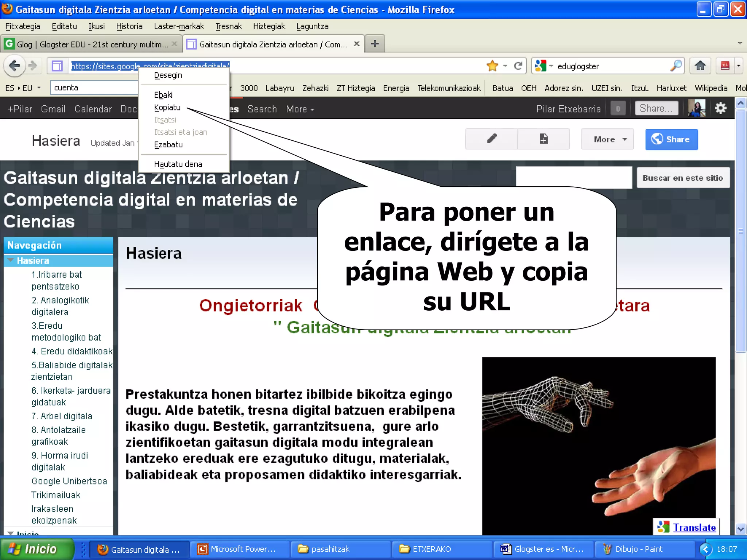Screen dimensions: 747x560
Task: Open Google Unibertsoa navigation link
Action: (x=69, y=481)
